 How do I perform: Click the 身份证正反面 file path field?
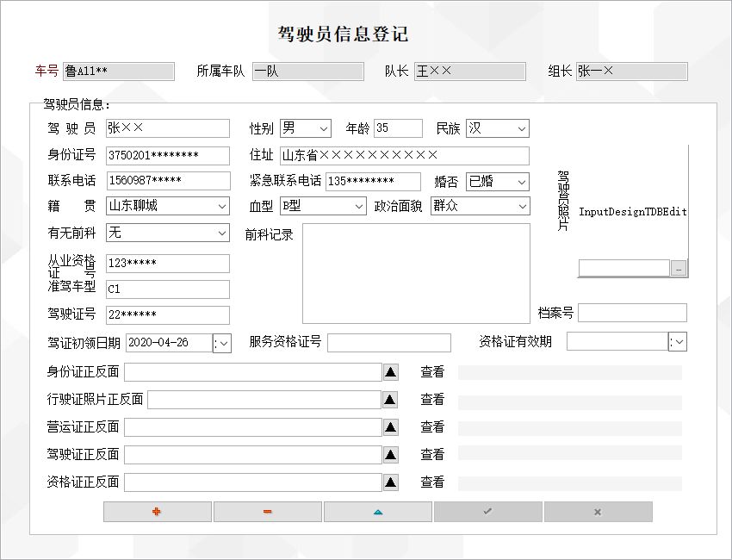coord(253,372)
